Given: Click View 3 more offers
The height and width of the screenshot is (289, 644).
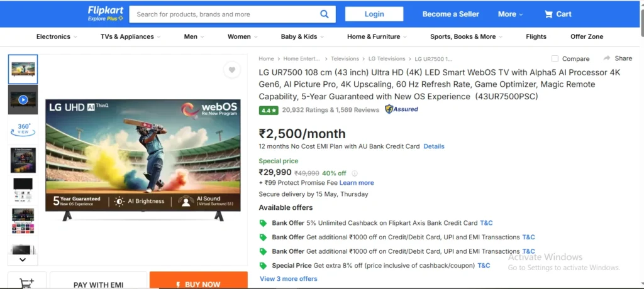Looking at the screenshot, I should tap(288, 279).
